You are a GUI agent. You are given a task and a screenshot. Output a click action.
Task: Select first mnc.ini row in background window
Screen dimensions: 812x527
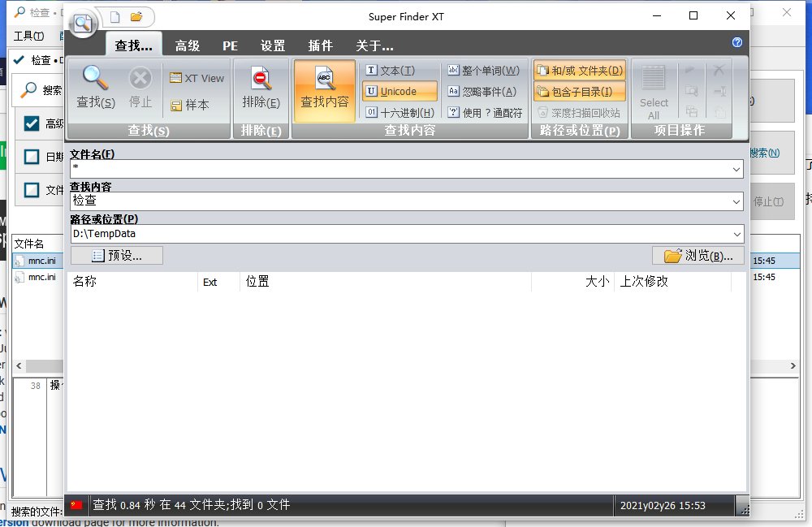pos(37,261)
